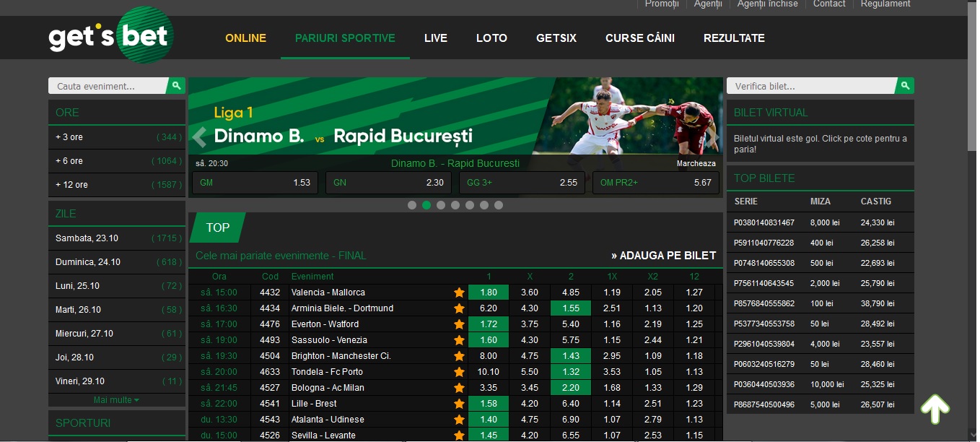Click event code 4432 in the table
Image resolution: width=980 pixels, height=442 pixels.
pyautogui.click(x=270, y=292)
